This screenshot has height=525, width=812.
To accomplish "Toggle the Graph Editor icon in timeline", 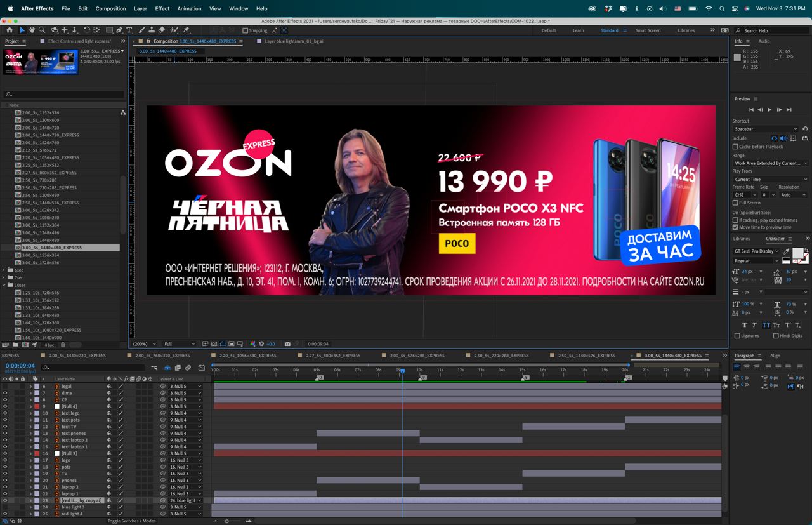I will pyautogui.click(x=202, y=368).
